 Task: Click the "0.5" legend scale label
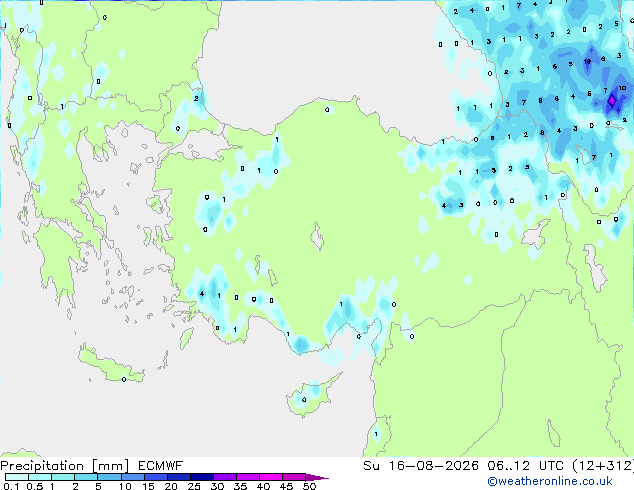coord(34,486)
